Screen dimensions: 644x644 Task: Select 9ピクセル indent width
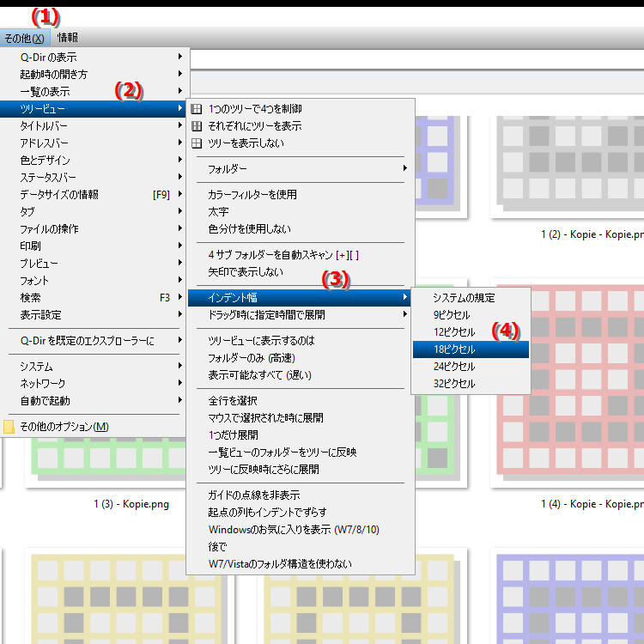(x=471, y=315)
